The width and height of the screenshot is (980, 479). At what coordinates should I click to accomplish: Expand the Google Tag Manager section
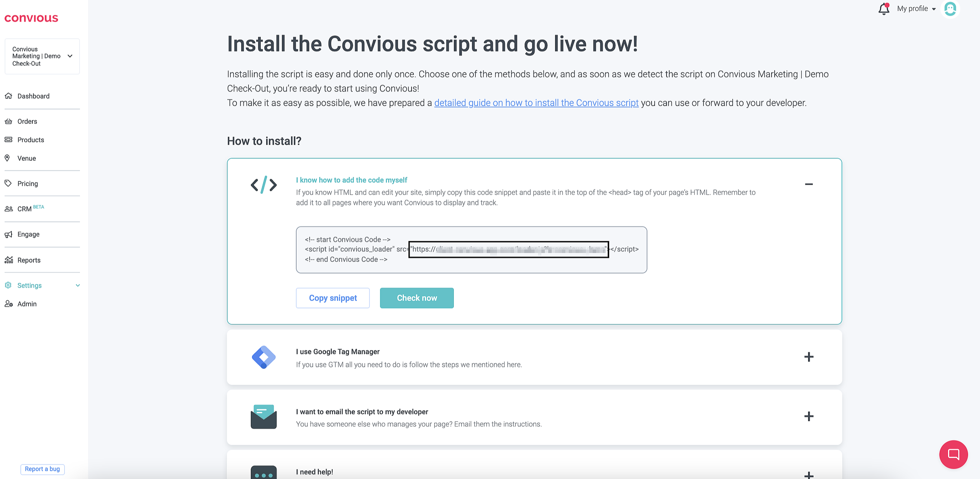[x=808, y=357]
